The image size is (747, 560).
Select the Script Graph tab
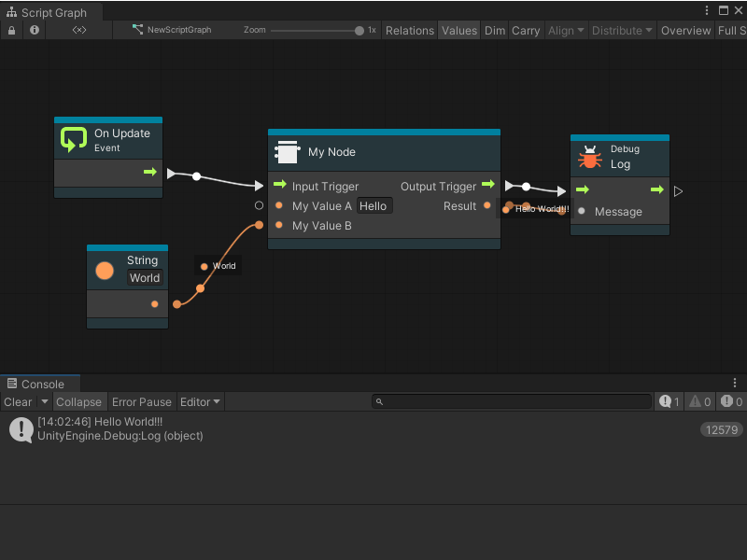click(51, 12)
